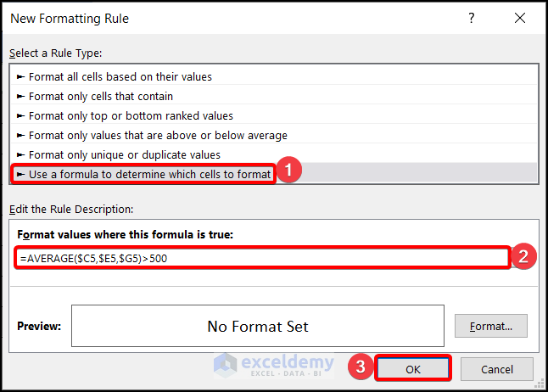The height and width of the screenshot is (392, 548).
Task: Select 'Use a formula to determine' rule
Action: 149,174
